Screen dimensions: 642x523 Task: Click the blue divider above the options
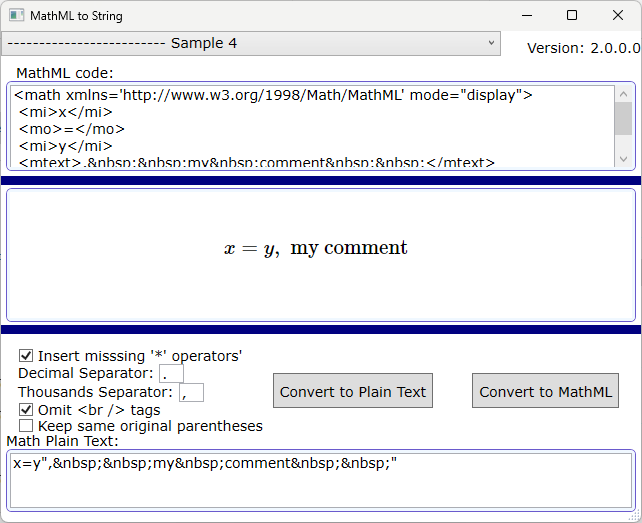point(320,329)
